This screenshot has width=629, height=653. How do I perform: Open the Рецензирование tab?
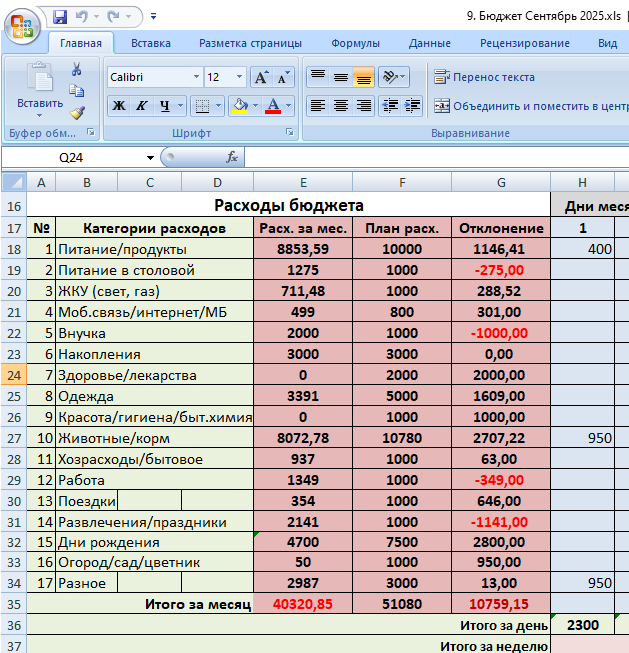click(524, 43)
